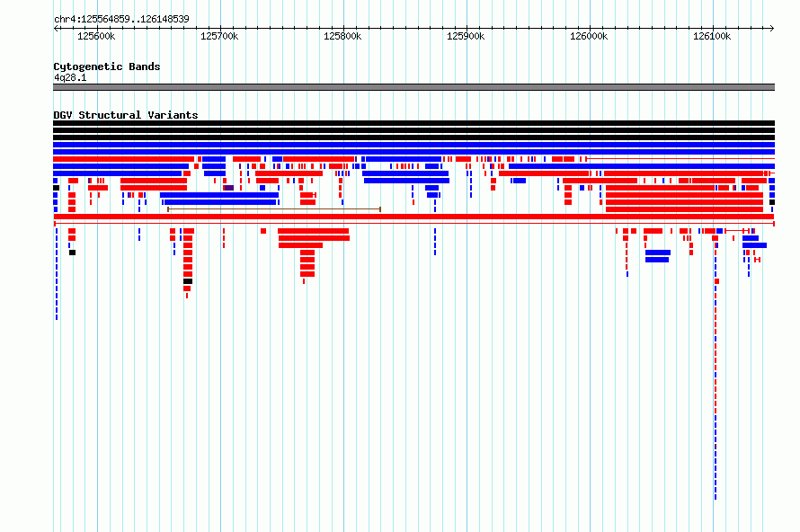Click the 125900k ruler label
This screenshot has width=800, height=532.
466,36
